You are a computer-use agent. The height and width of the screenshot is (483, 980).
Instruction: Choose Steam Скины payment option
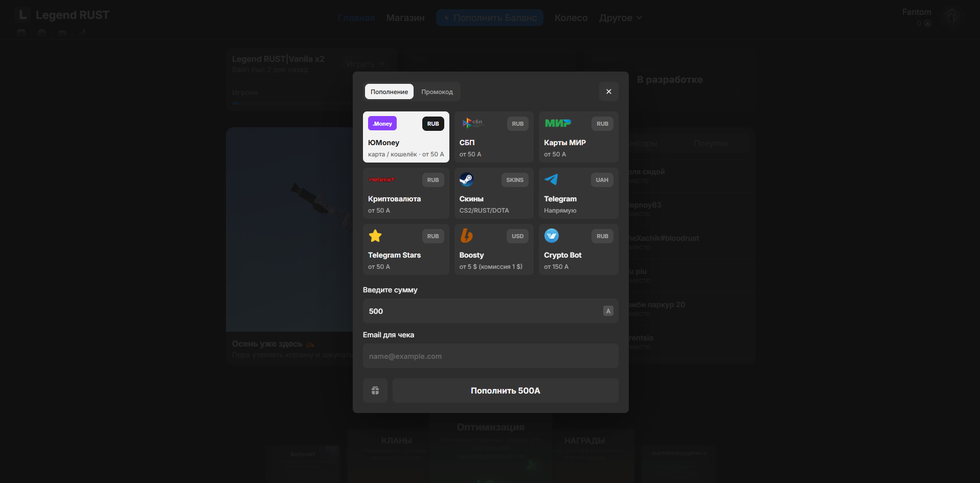pyautogui.click(x=494, y=193)
